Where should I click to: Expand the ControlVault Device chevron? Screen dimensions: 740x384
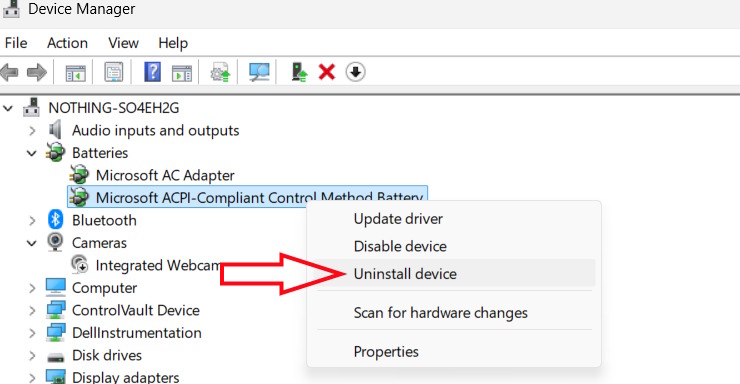tap(32, 310)
